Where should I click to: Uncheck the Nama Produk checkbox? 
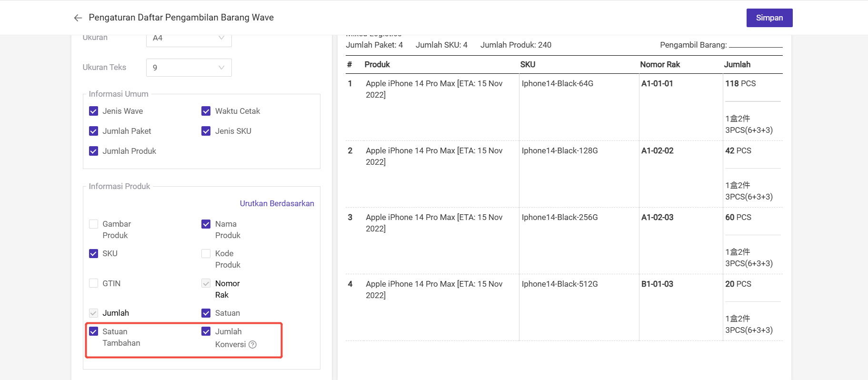point(206,224)
